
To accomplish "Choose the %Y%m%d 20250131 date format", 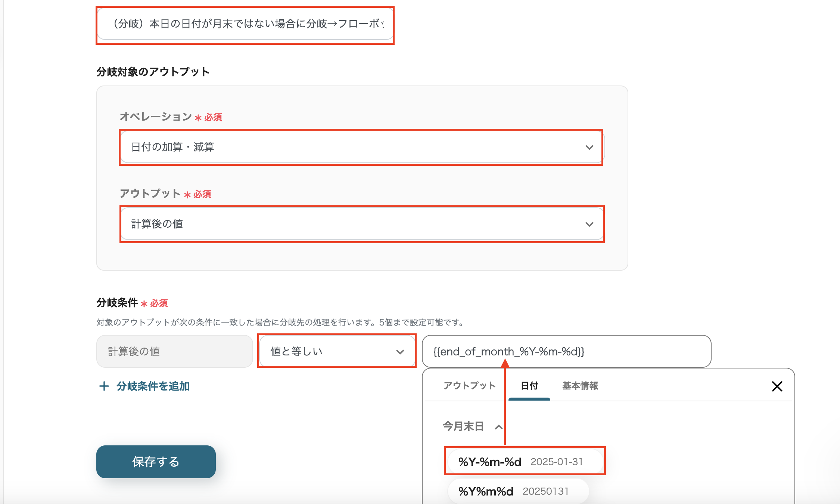I will pyautogui.click(x=518, y=491).
